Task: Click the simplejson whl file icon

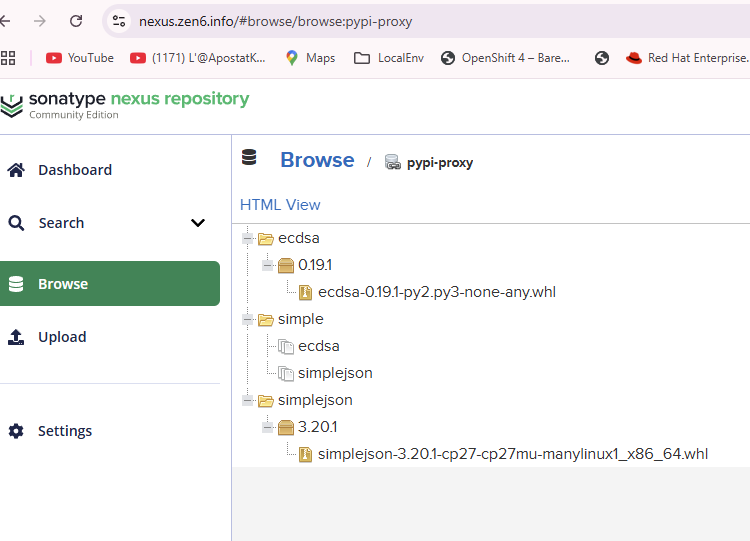Action: click(305, 454)
